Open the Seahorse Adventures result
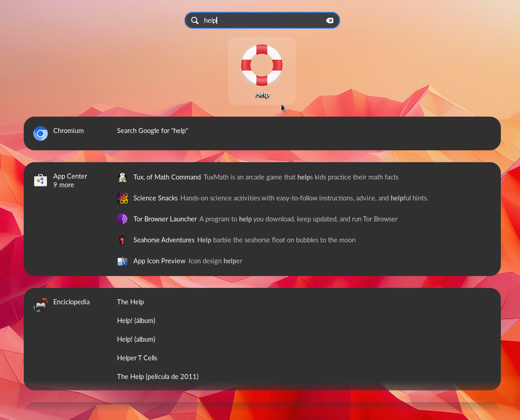 pyautogui.click(x=164, y=240)
